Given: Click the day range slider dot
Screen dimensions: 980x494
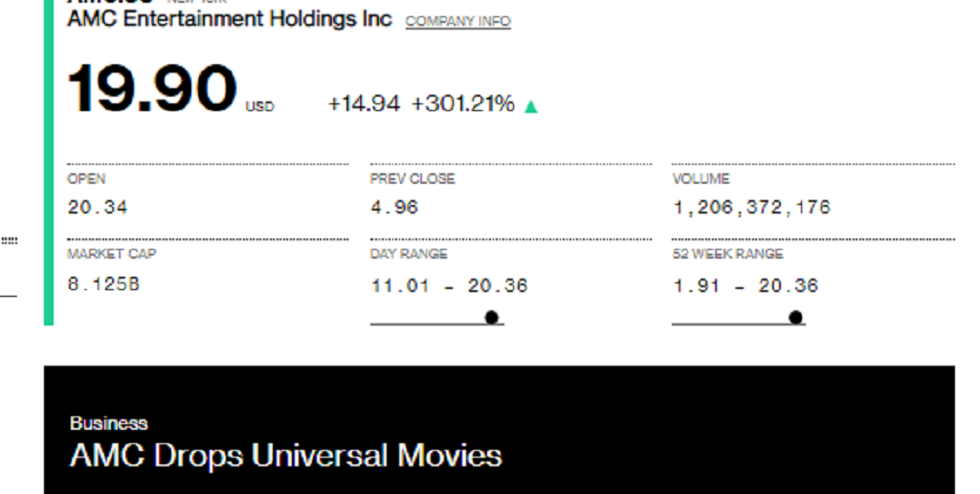Looking at the screenshot, I should [x=492, y=318].
